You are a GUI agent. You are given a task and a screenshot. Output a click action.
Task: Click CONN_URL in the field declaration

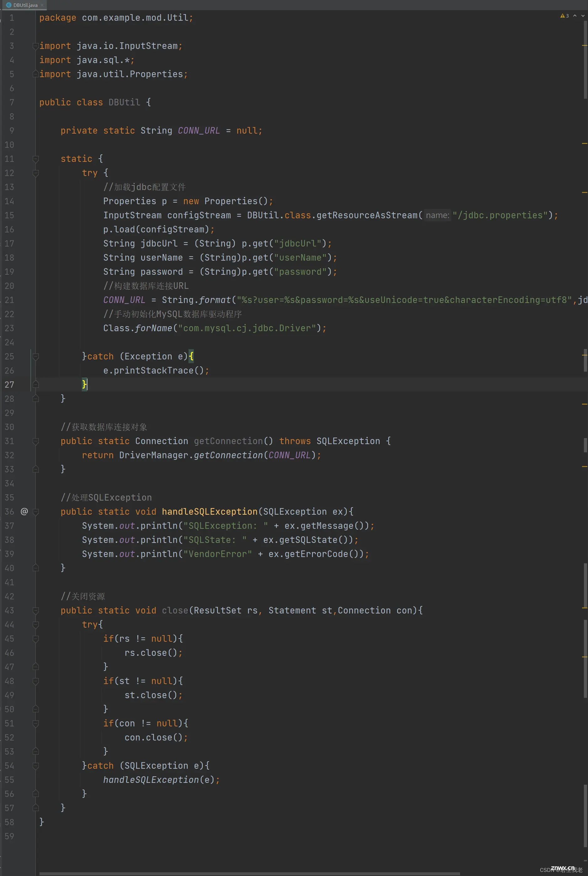(x=199, y=130)
